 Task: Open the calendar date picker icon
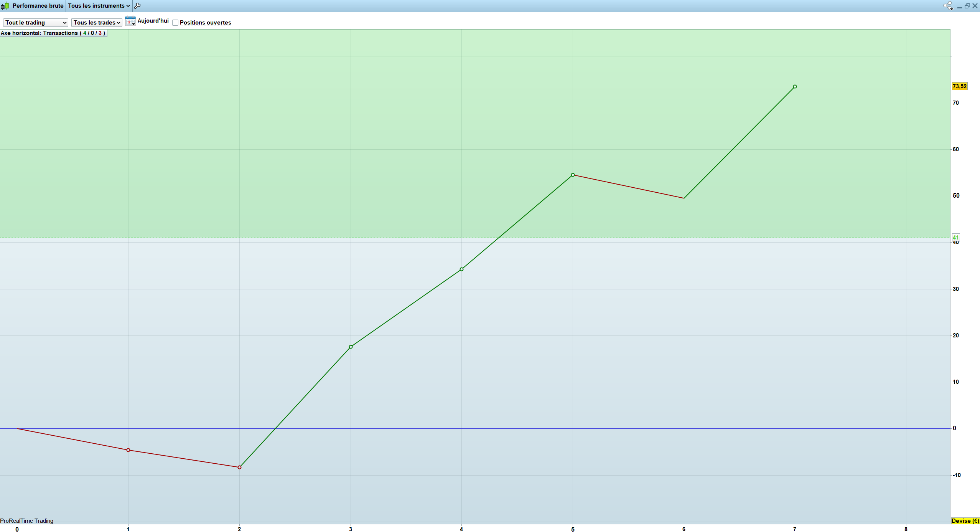(130, 21)
